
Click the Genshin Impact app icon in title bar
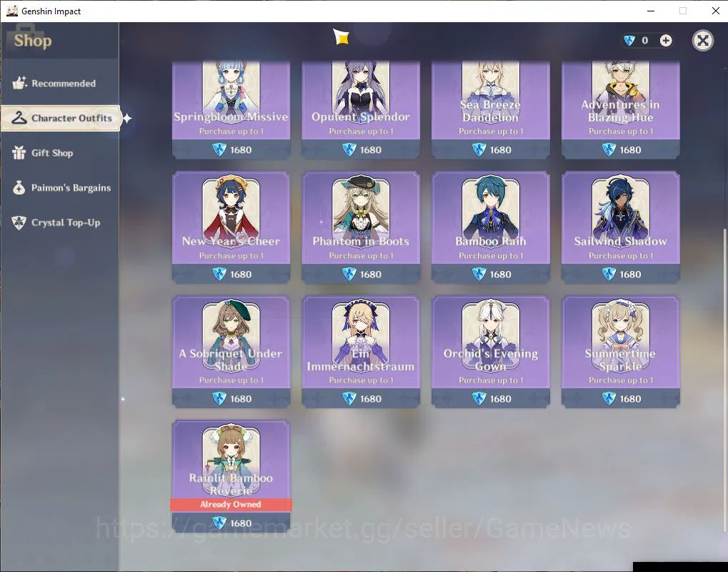pos(12,11)
